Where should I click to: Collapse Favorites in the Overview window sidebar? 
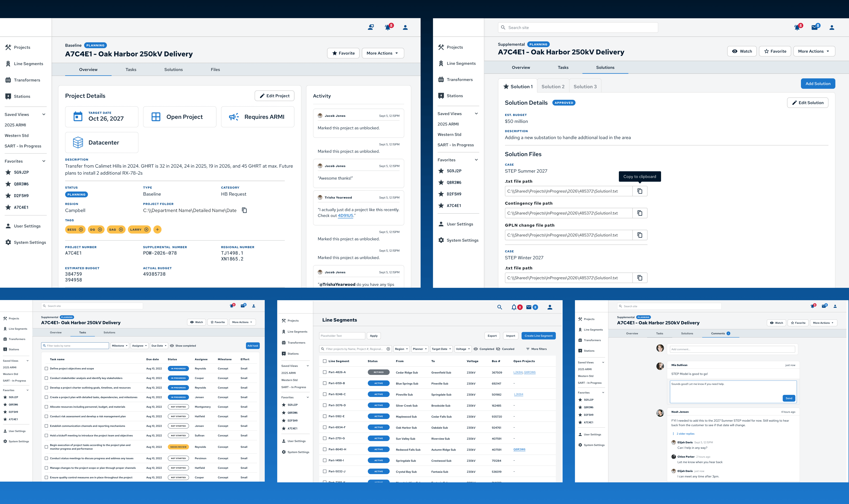tap(44, 161)
